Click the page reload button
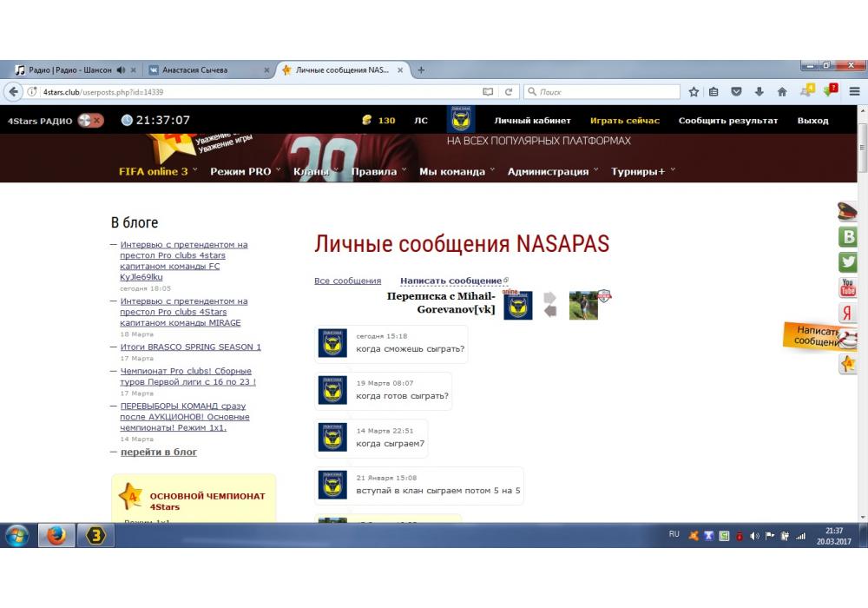 click(509, 92)
